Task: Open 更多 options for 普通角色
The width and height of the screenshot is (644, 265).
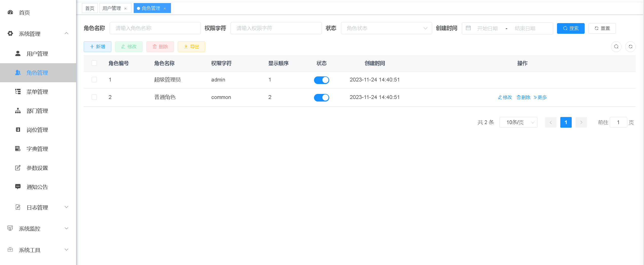Action: tap(540, 97)
